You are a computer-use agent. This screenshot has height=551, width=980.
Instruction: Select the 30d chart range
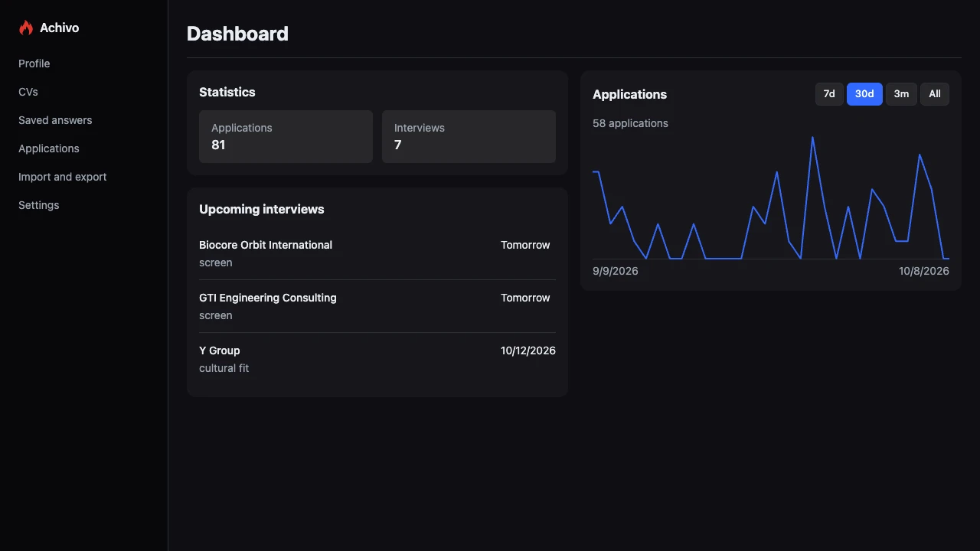tap(864, 94)
